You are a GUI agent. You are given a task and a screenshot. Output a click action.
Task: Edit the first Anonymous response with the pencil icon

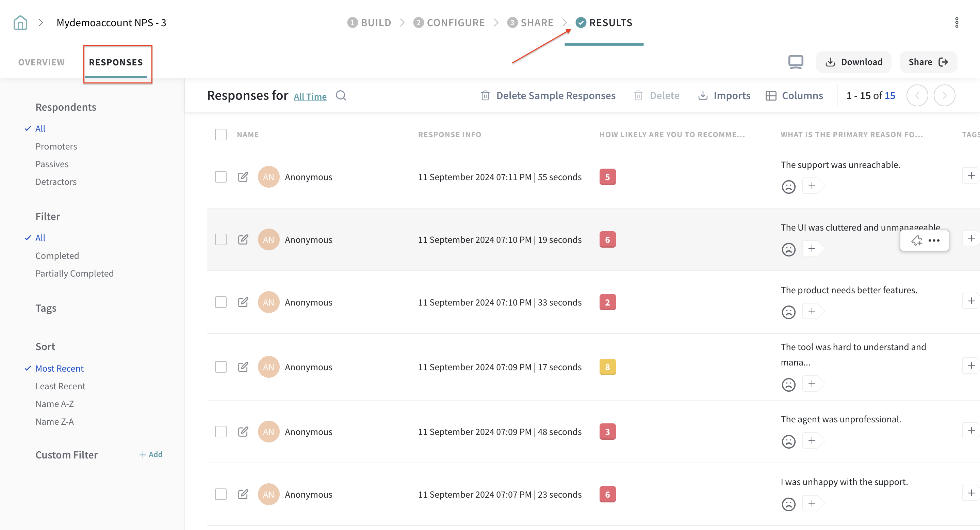point(243,177)
